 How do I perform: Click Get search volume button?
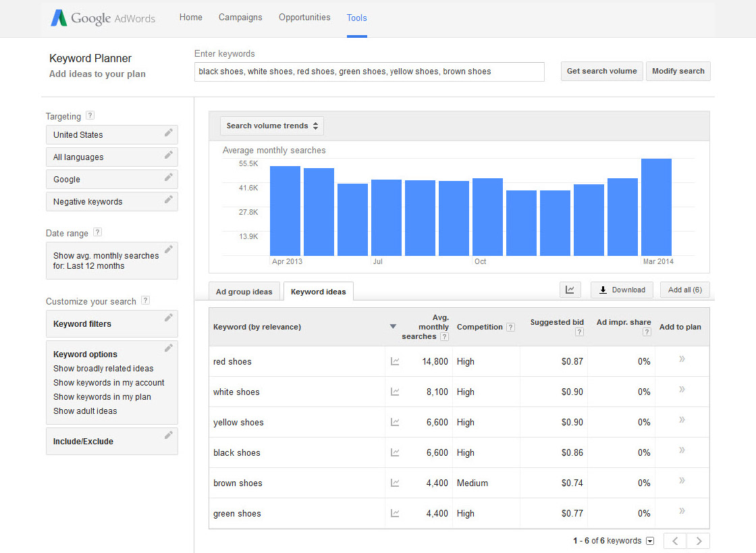click(601, 71)
